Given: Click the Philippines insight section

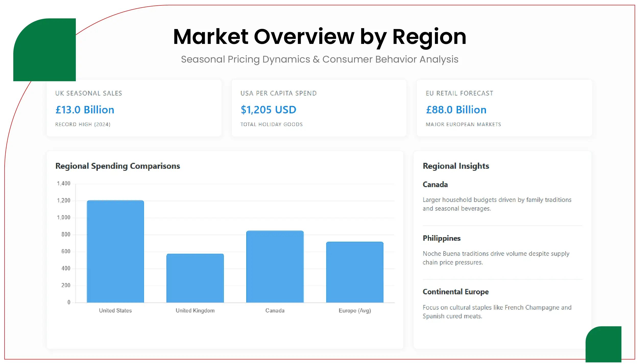Looking at the screenshot, I should point(442,238).
